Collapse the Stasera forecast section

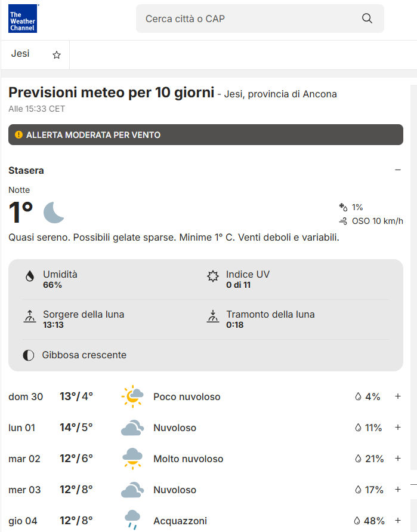(x=398, y=170)
